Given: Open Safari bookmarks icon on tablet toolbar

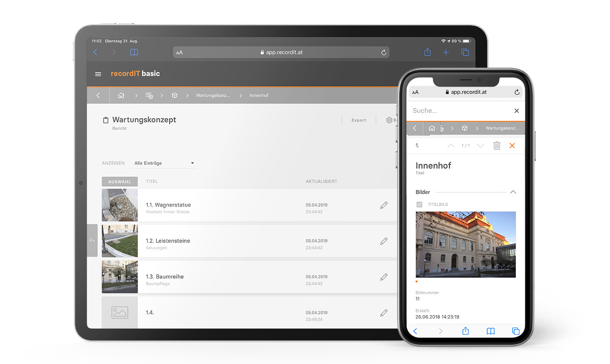Looking at the screenshot, I should pos(134,52).
